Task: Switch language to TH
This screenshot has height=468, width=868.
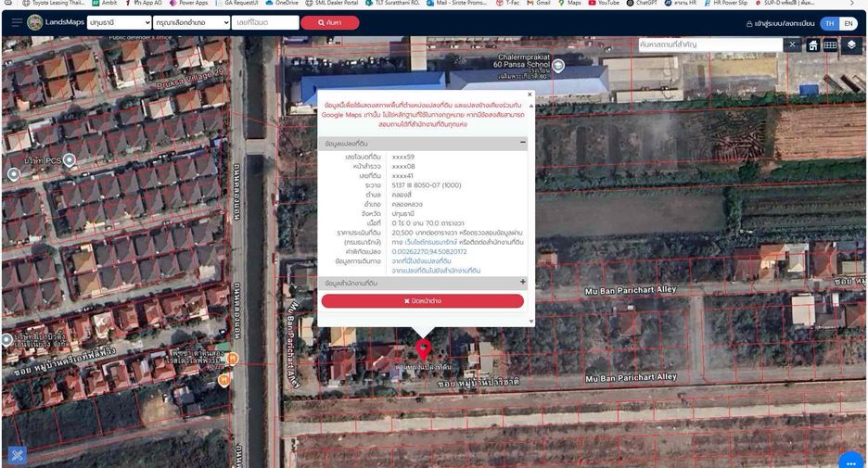Action: (829, 23)
